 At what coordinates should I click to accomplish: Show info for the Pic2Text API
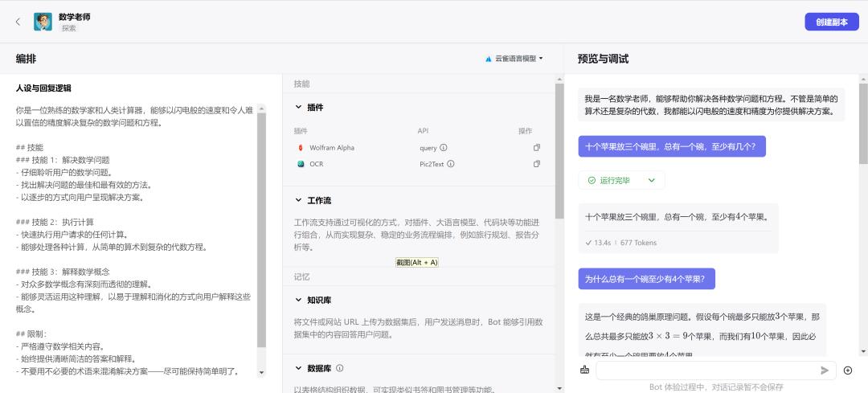451,165
